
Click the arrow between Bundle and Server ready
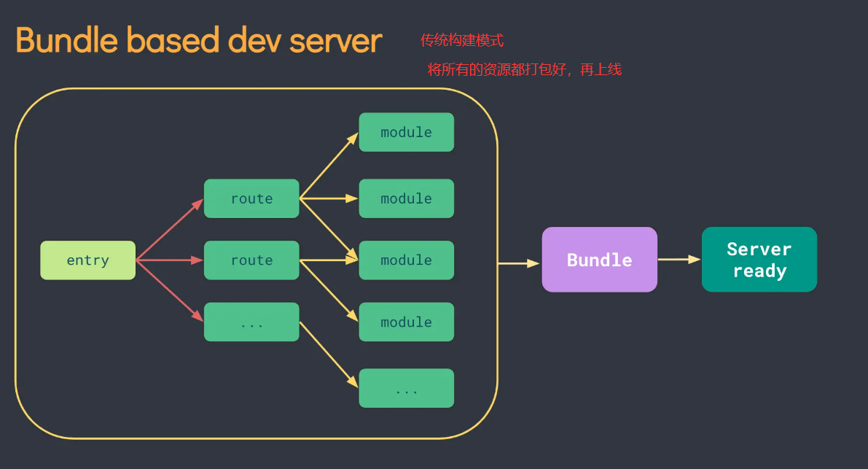679,259
